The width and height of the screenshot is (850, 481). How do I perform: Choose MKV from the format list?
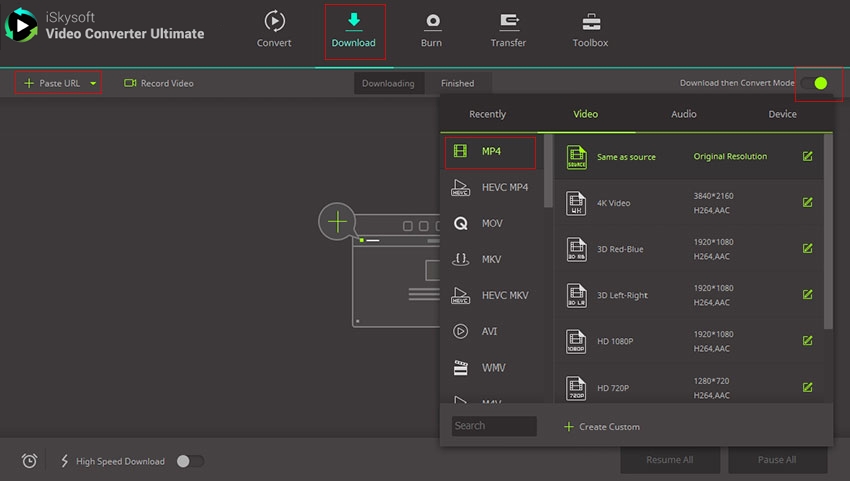[490, 259]
